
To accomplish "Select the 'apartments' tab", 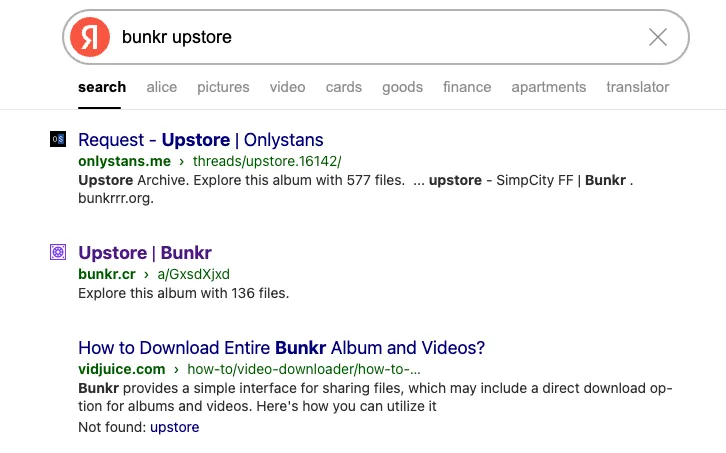I will coord(549,87).
